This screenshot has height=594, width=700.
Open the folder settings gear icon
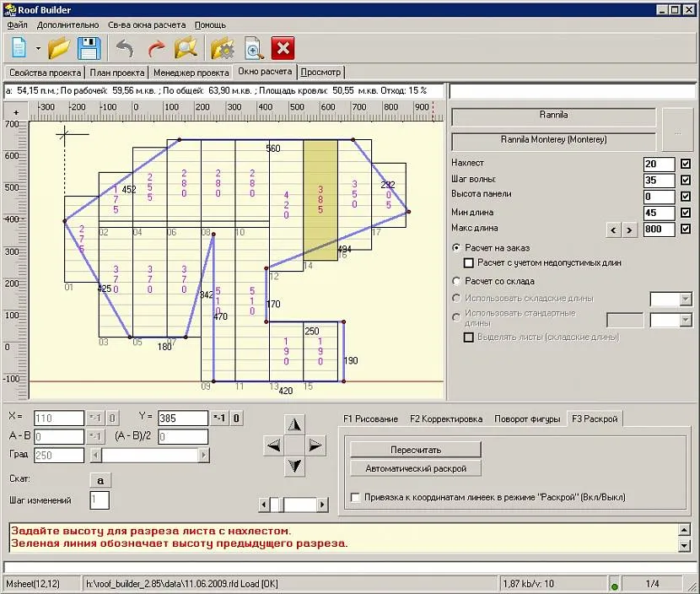point(223,48)
